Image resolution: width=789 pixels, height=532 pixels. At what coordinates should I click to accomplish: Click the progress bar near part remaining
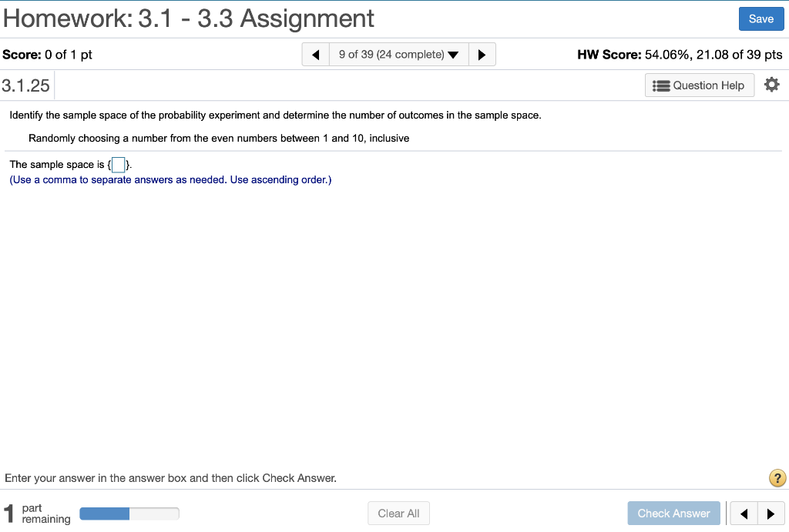click(129, 513)
